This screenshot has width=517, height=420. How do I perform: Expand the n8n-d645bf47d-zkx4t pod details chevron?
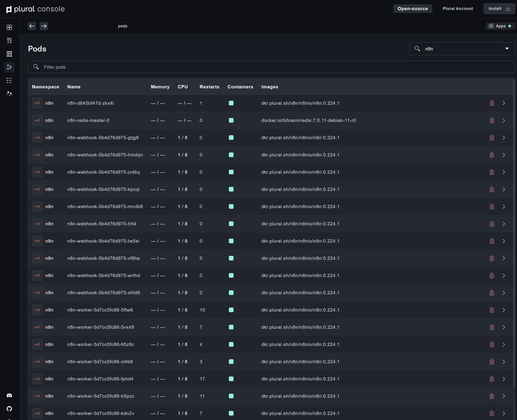pyautogui.click(x=504, y=103)
